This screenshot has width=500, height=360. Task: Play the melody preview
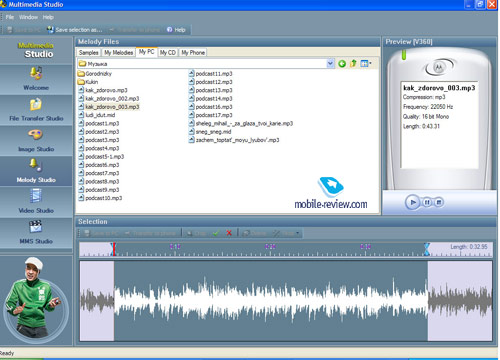coord(413,202)
